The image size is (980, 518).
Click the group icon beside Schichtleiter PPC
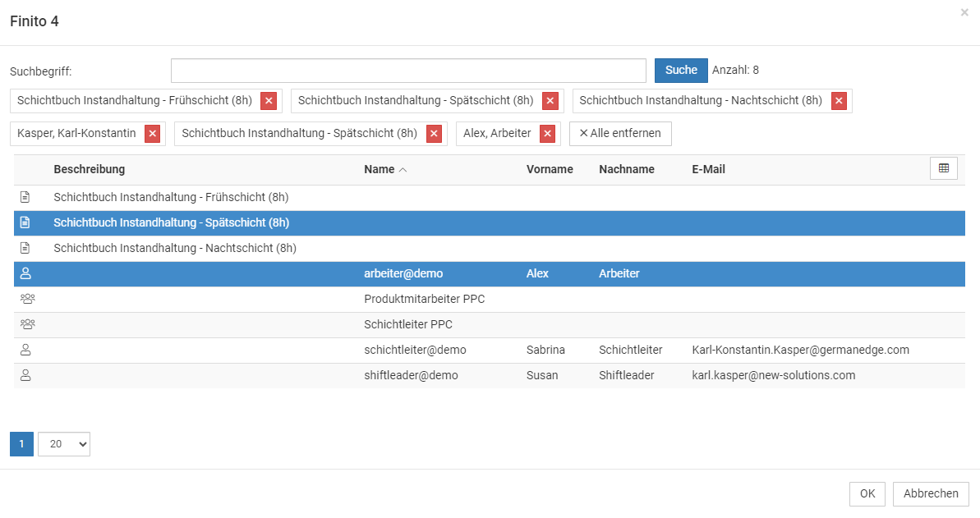coord(27,324)
